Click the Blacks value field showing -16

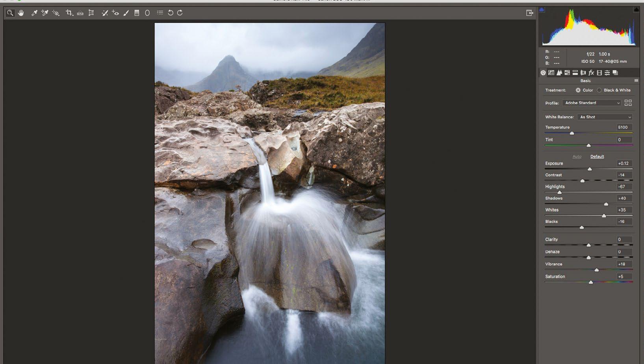(625, 221)
